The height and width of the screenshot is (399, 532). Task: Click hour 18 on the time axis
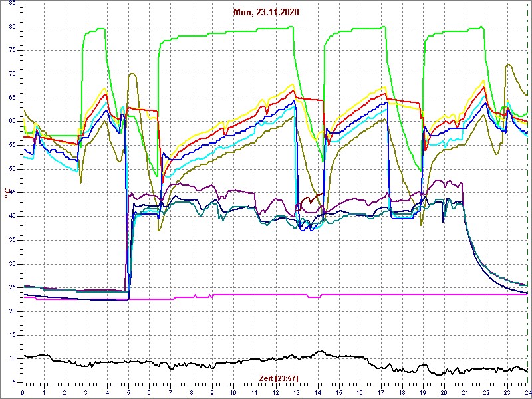pyautogui.click(x=402, y=392)
